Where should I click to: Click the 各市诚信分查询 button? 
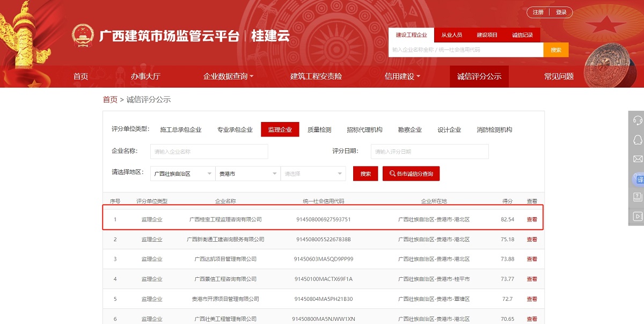(411, 174)
